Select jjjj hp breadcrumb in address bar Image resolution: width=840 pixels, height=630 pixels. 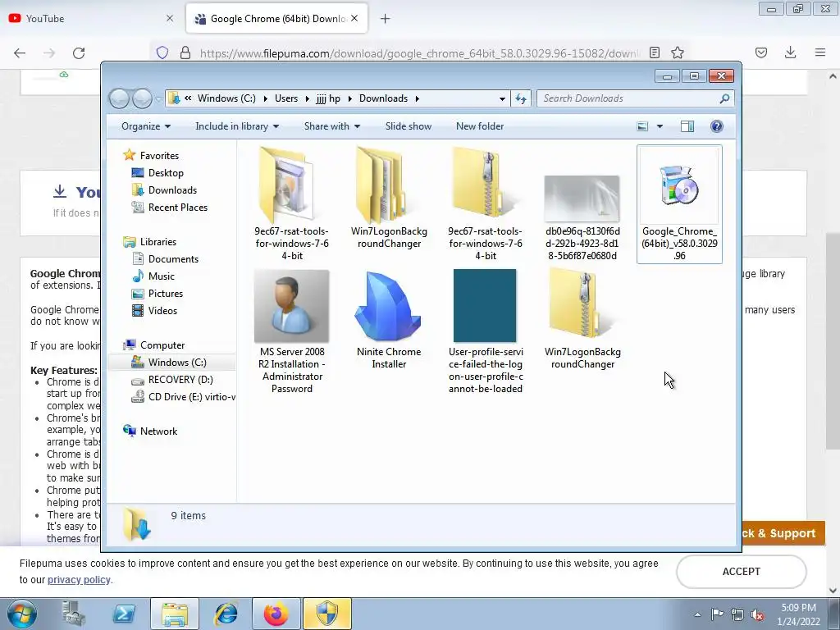click(328, 98)
